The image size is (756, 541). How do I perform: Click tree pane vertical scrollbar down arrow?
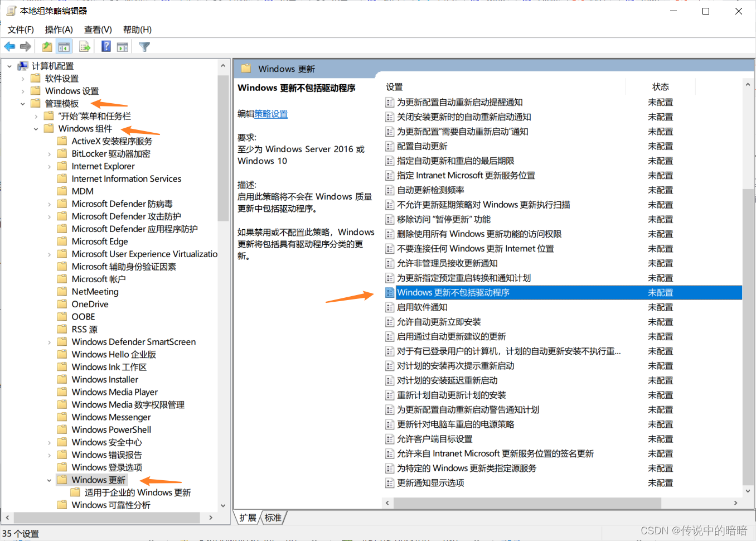[223, 505]
